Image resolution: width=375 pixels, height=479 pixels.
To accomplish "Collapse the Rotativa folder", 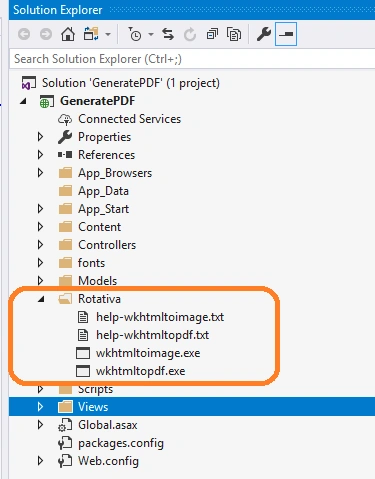I will pyautogui.click(x=41, y=299).
